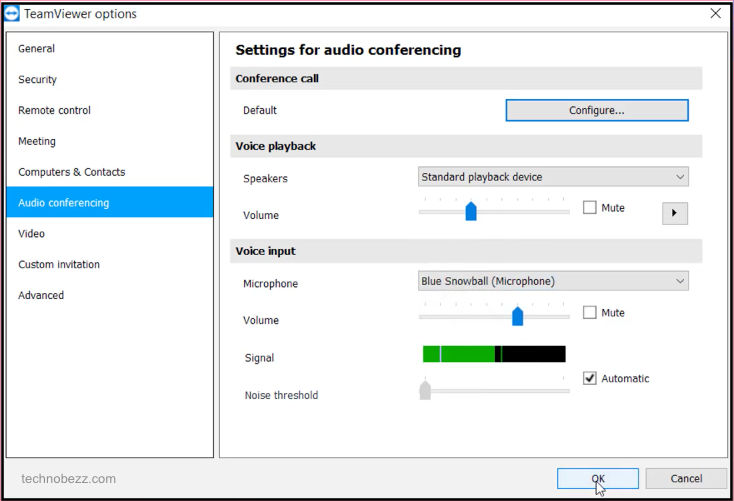Image resolution: width=734 pixels, height=501 pixels.
Task: Click the 'Conference call' section header
Action: 466,78
